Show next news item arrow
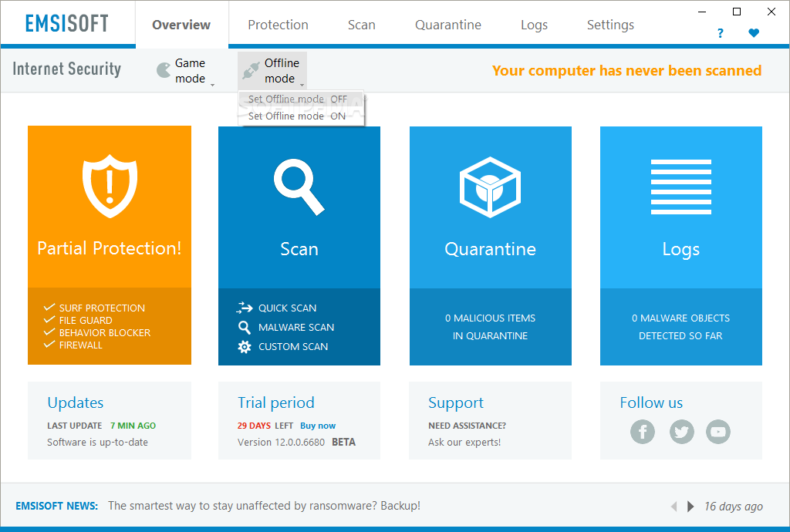This screenshot has height=532, width=790. pos(690,507)
